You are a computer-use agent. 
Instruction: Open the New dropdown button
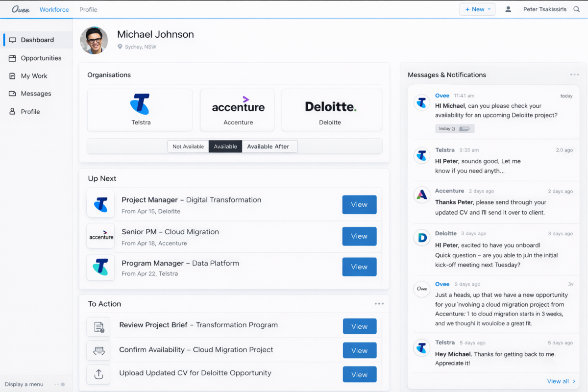point(477,9)
